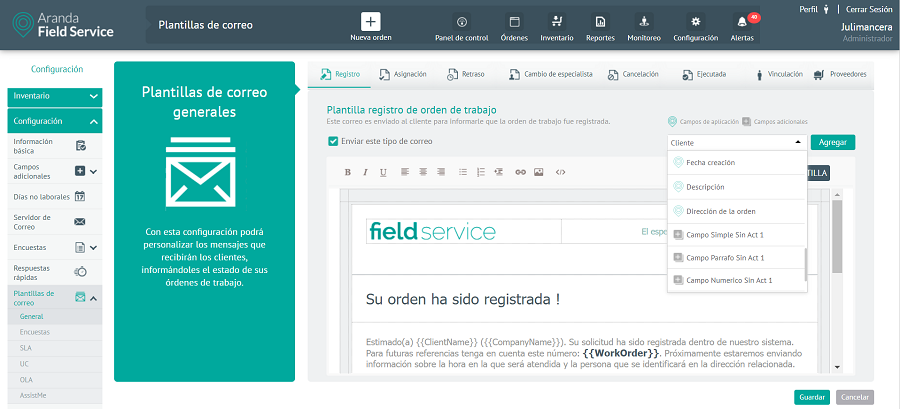Open the Alertas bell icon

(x=742, y=22)
